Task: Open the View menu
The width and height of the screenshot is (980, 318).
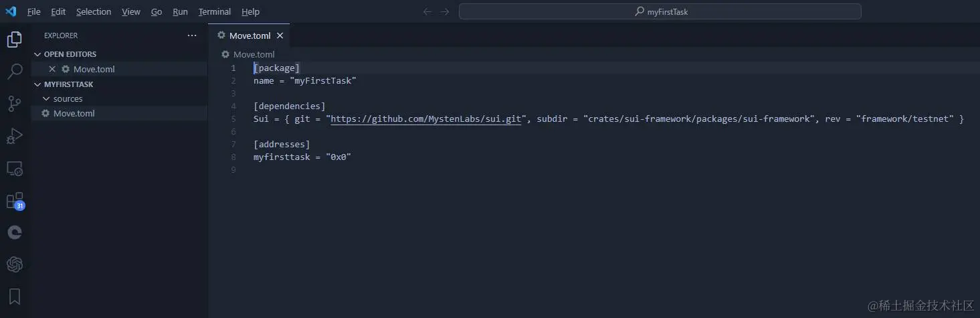Action: [x=131, y=11]
